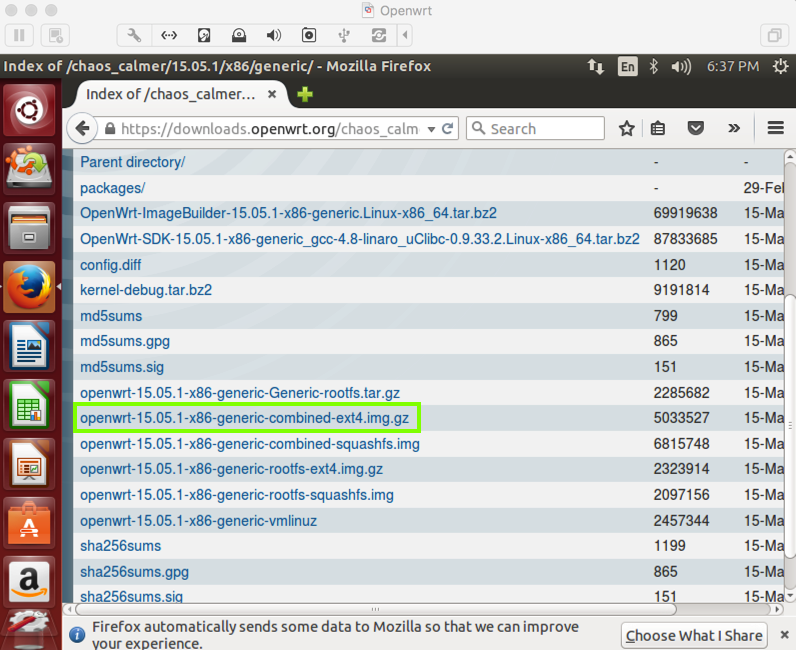Open sha256sums.gpg link
The width and height of the screenshot is (796, 650).
pos(134,572)
